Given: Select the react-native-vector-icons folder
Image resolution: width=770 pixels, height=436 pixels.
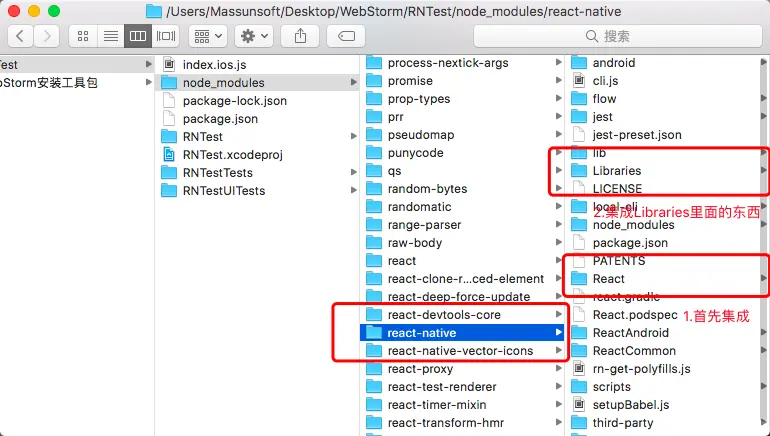Looking at the screenshot, I should tap(463, 351).
